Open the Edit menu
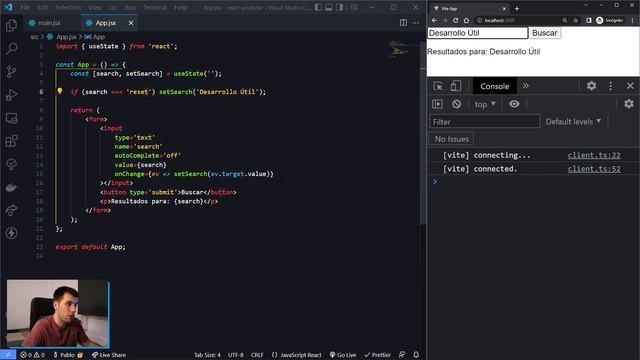Image resolution: width=640 pixels, height=360 pixels. 42,7
